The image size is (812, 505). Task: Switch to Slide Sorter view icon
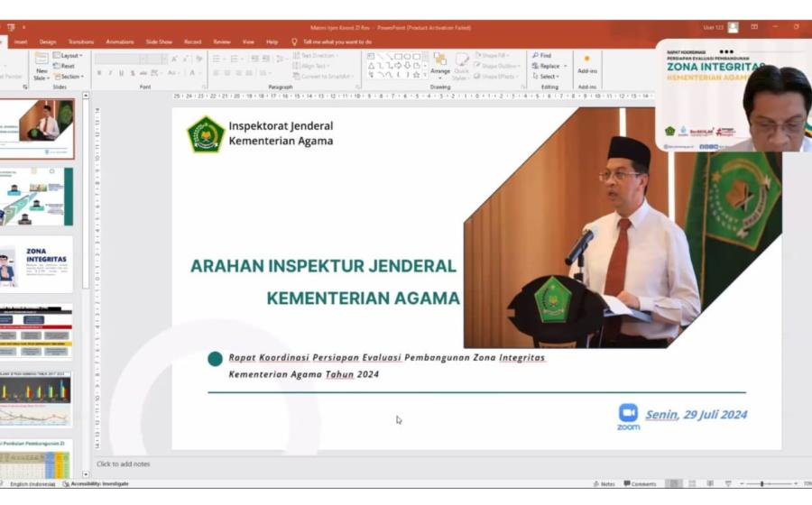coord(692,483)
